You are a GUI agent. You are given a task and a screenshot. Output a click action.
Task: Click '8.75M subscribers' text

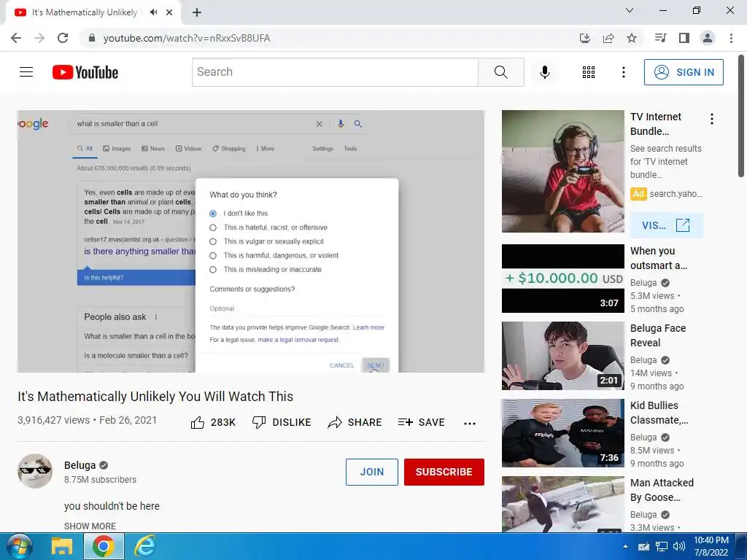(100, 480)
